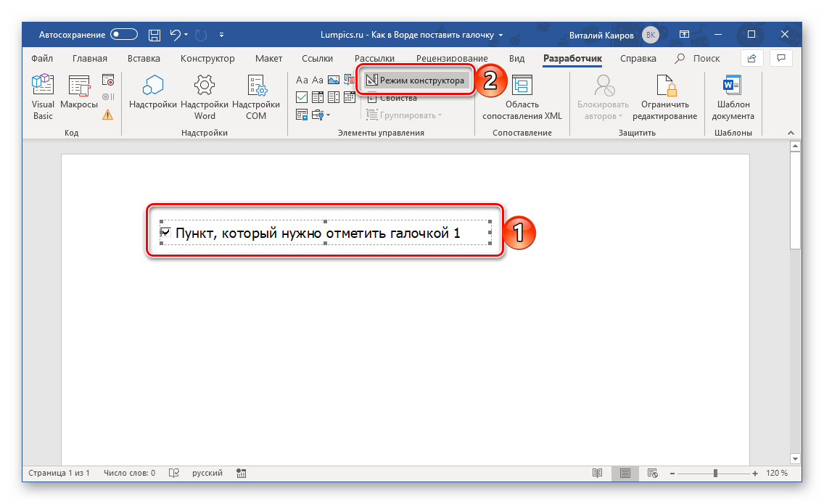Open Шаблон документа dialog

(733, 97)
